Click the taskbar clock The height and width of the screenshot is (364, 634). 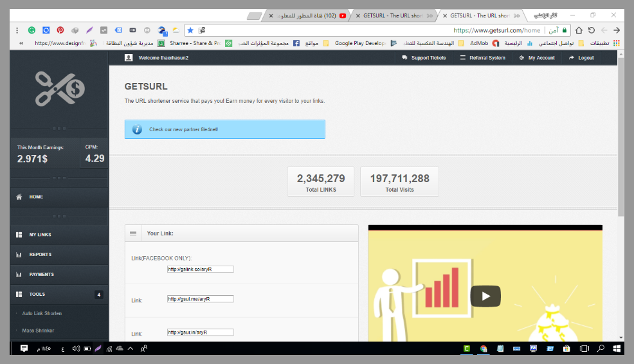(x=44, y=349)
